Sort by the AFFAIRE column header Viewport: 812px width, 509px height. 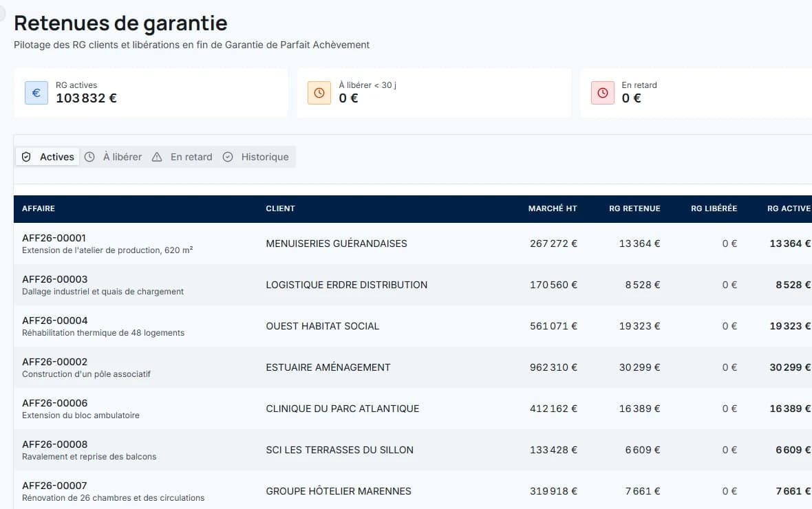click(x=39, y=208)
